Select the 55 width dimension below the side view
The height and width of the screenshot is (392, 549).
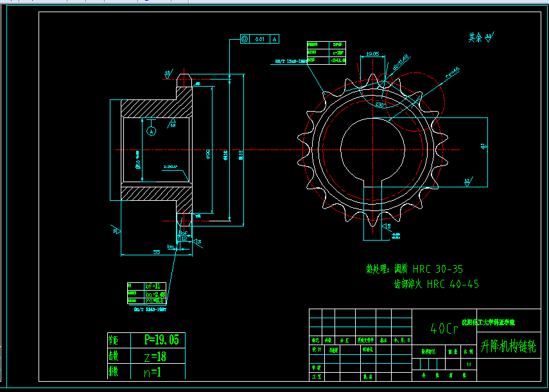157,251
